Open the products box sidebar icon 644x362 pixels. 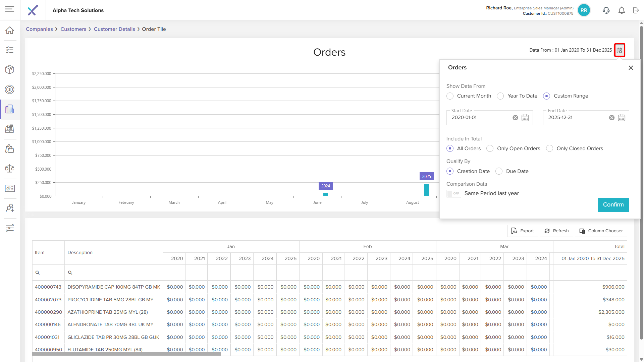10,69
